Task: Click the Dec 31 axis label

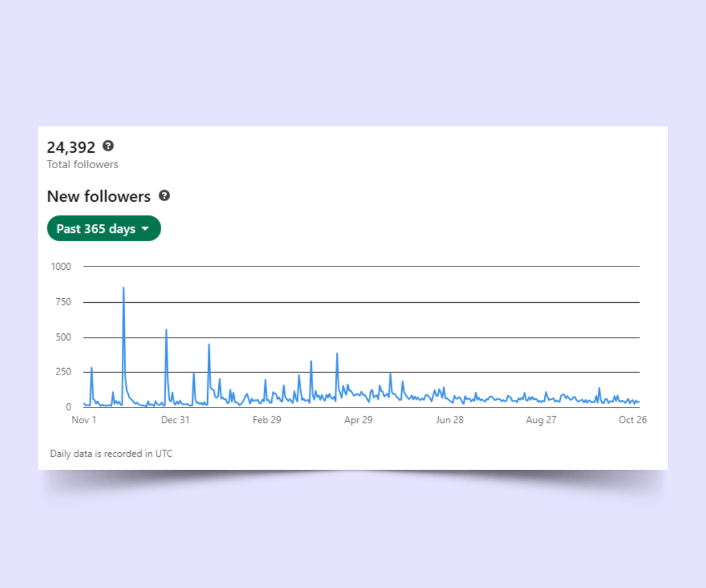Action: coord(175,420)
